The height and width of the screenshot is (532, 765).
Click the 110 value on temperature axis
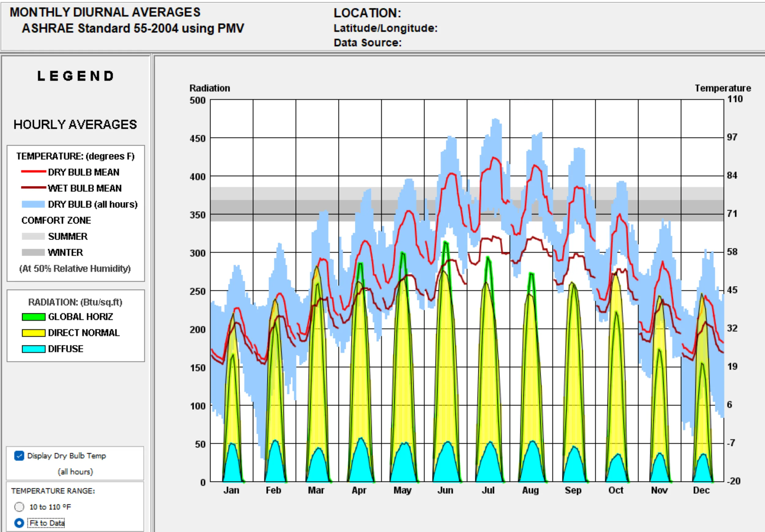pos(735,99)
